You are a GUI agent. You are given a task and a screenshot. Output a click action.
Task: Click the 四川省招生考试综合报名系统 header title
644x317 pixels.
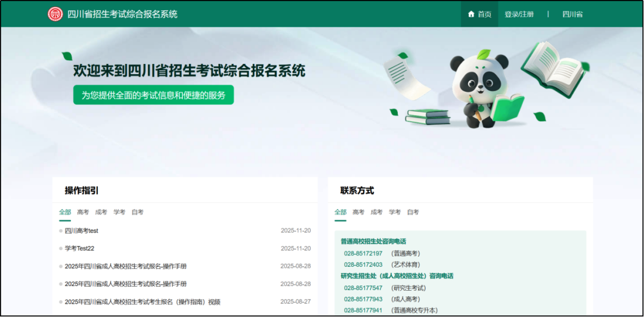click(x=122, y=14)
